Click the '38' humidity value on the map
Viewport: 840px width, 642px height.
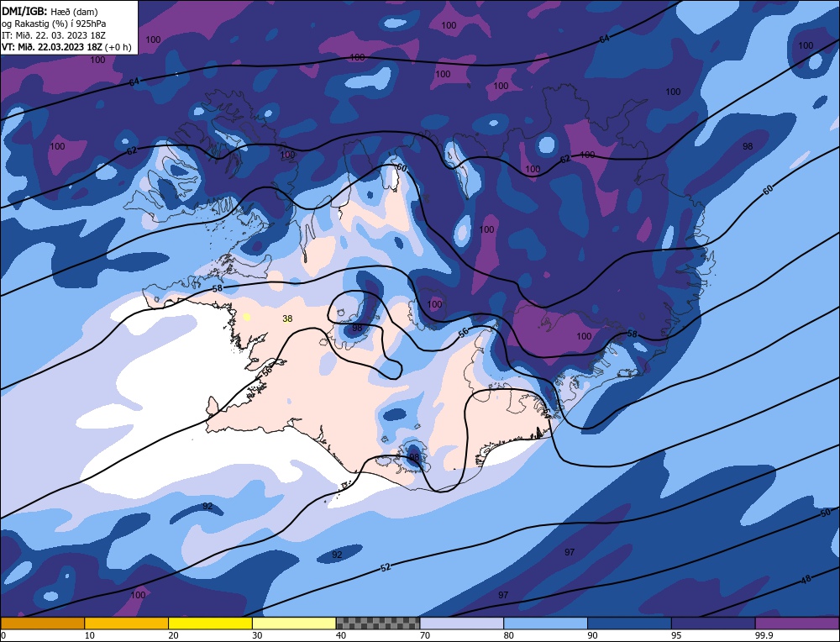pyautogui.click(x=287, y=318)
